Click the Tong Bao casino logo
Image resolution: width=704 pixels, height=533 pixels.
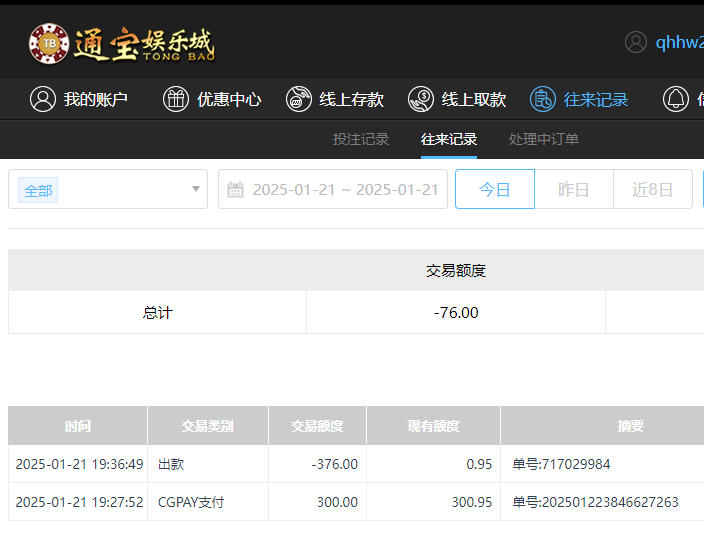point(122,44)
